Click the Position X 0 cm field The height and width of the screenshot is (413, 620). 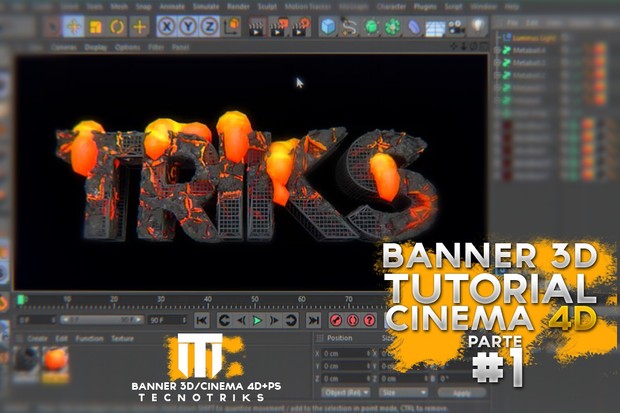point(346,353)
